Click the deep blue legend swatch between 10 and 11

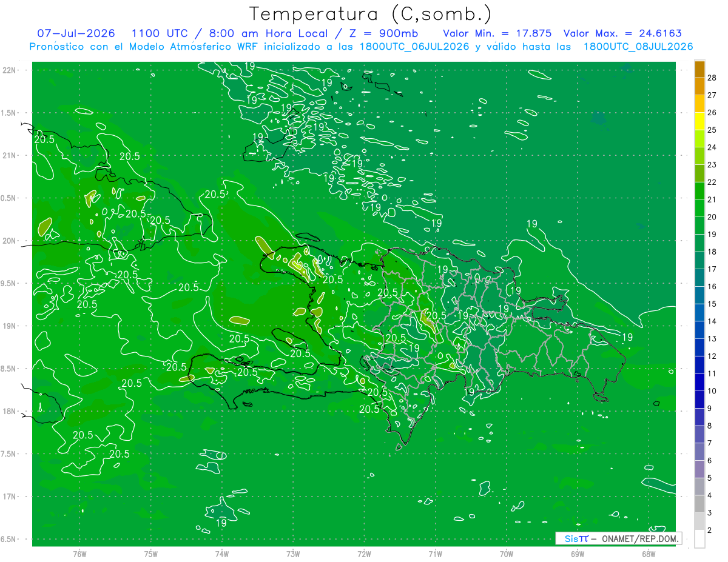pos(699,383)
